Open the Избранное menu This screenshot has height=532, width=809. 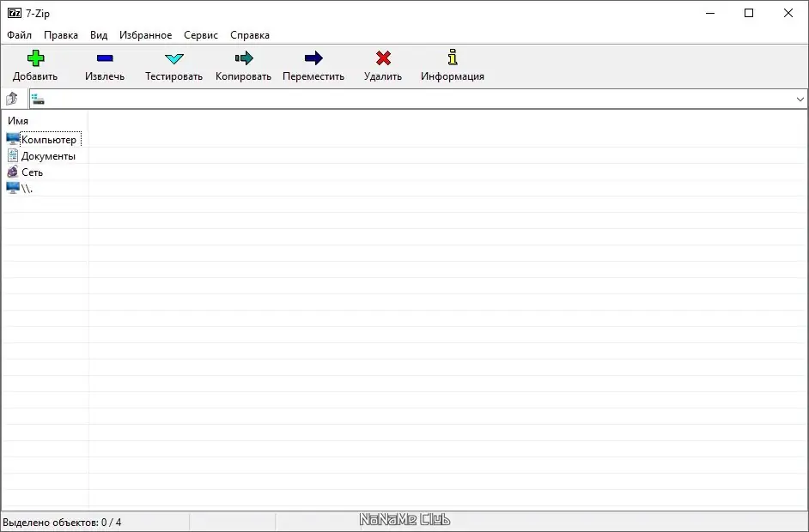click(x=145, y=35)
